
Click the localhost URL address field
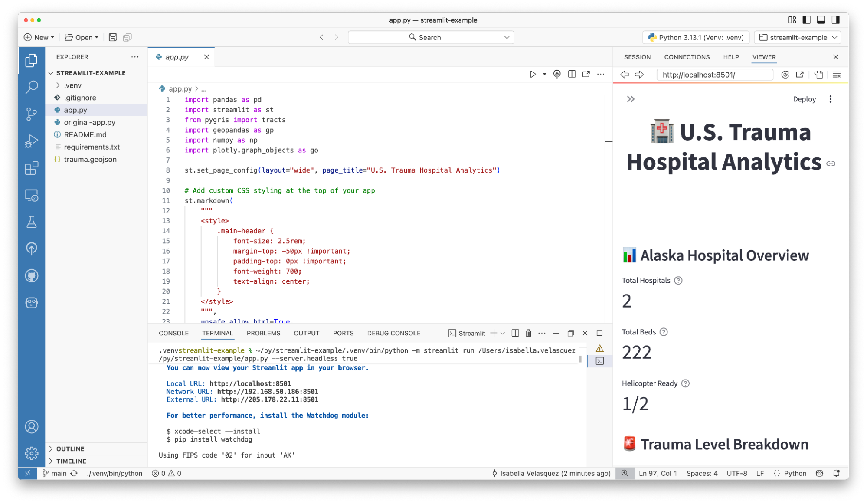[x=714, y=75]
